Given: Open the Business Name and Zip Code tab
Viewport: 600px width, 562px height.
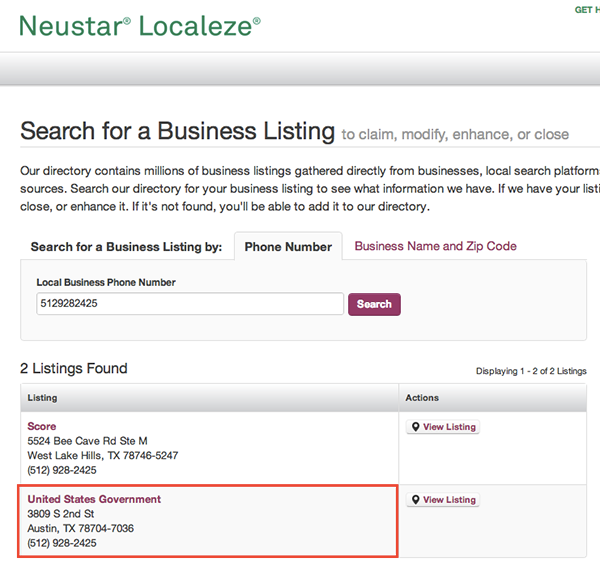Looking at the screenshot, I should coord(435,246).
